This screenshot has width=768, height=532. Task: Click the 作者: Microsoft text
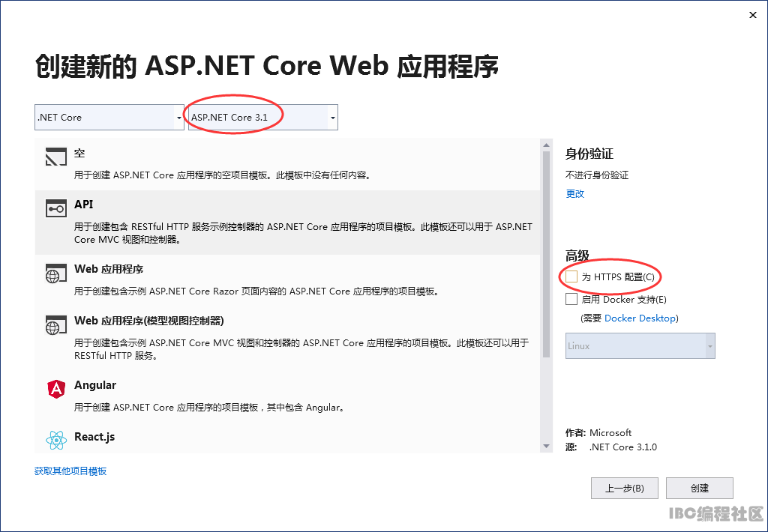tap(598, 432)
